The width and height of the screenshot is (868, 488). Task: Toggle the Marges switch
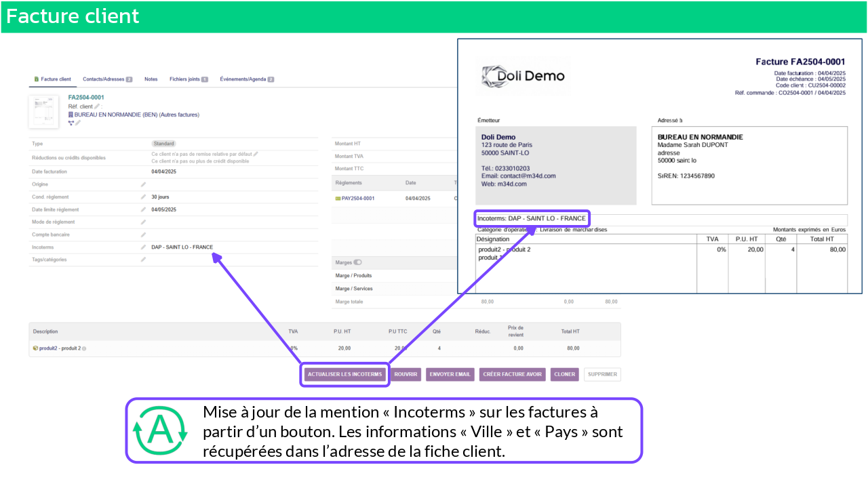358,262
